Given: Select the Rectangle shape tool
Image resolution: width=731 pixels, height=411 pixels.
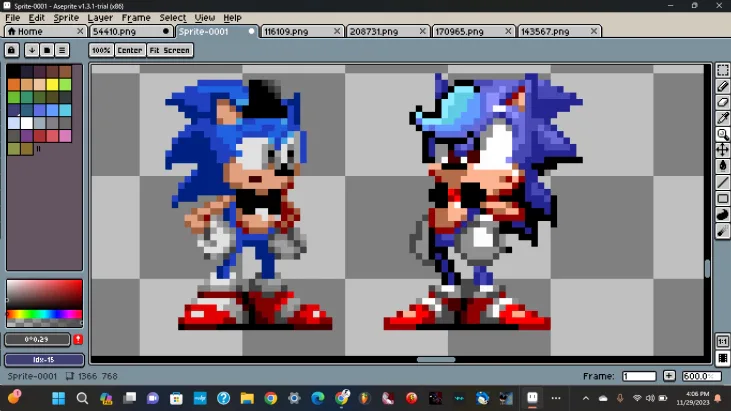Looking at the screenshot, I should (722, 199).
